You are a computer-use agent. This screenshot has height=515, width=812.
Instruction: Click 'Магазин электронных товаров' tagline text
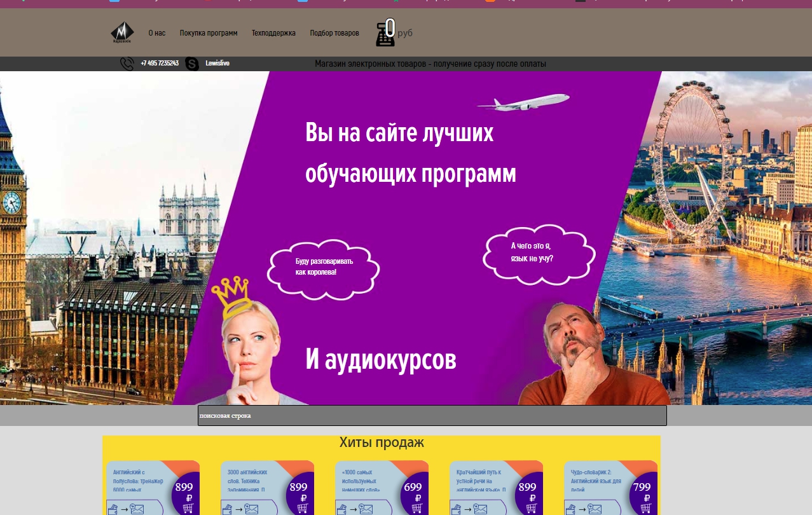click(x=430, y=64)
